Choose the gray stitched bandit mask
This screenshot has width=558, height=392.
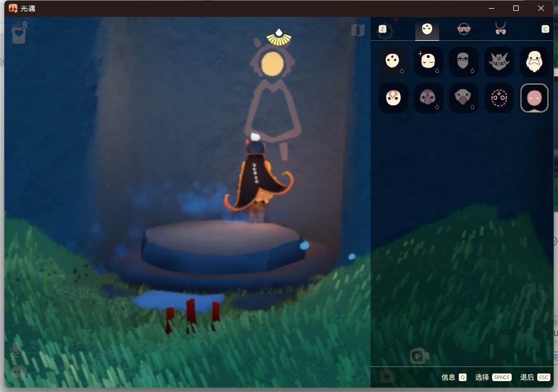click(463, 61)
